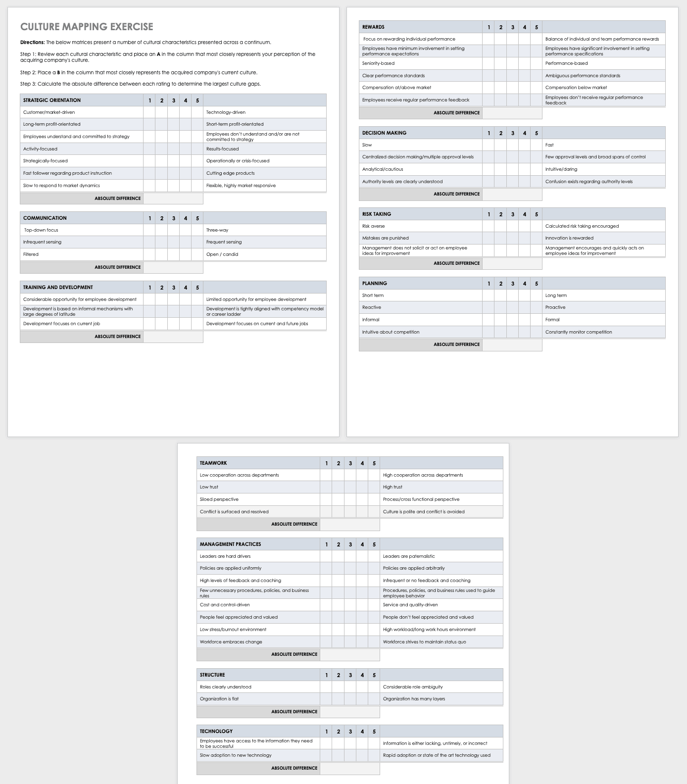This screenshot has height=784, width=687.
Task: Click 'Long-term profit-orientated' text
Action: pyautogui.click(x=51, y=124)
